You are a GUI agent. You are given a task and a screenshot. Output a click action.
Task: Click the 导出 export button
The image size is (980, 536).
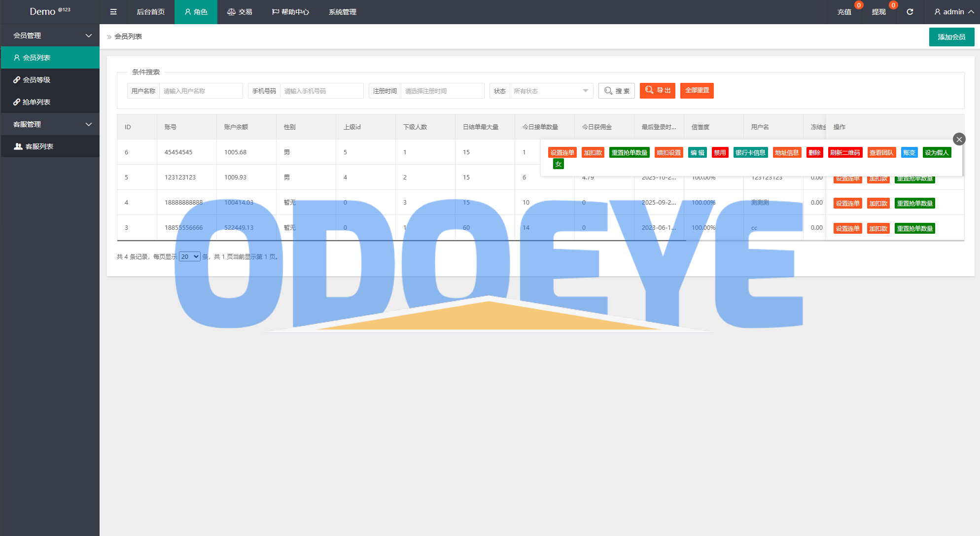pyautogui.click(x=658, y=91)
